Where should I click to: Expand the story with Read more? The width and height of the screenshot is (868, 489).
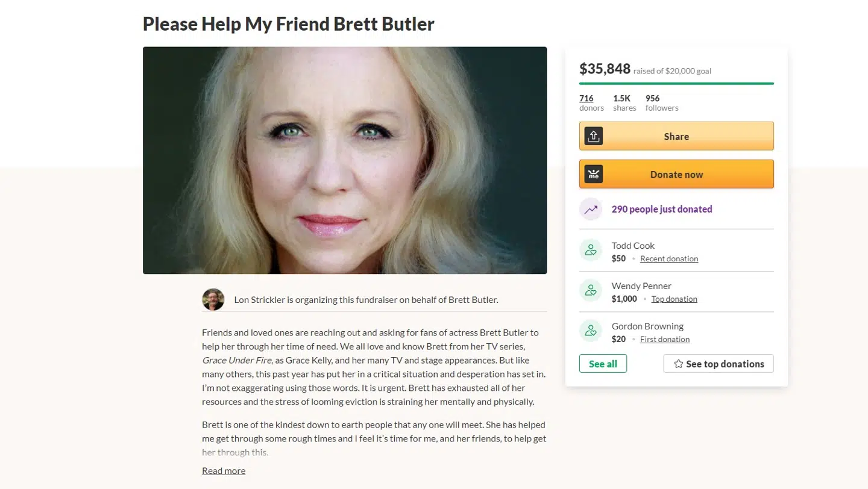(224, 470)
